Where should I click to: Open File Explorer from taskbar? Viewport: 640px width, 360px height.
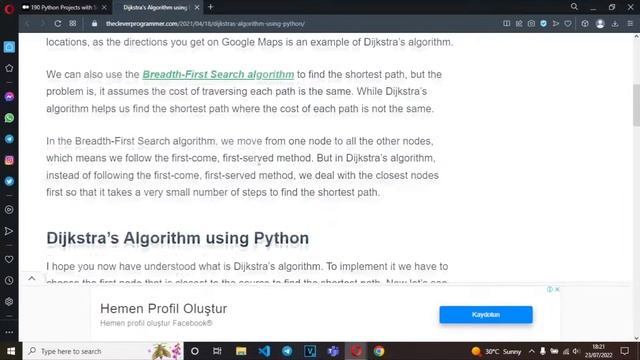pyautogui.click(x=241, y=351)
